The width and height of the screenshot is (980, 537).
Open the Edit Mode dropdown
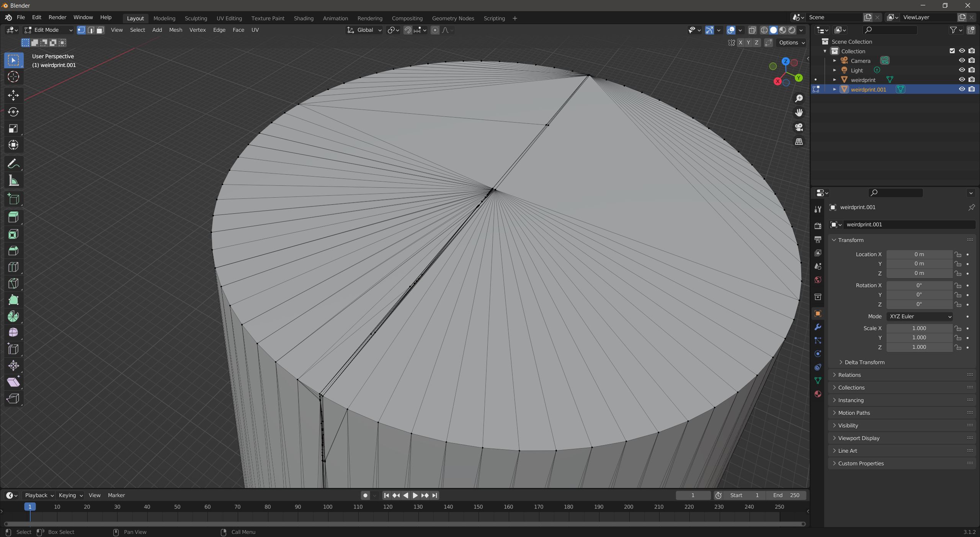(x=48, y=30)
